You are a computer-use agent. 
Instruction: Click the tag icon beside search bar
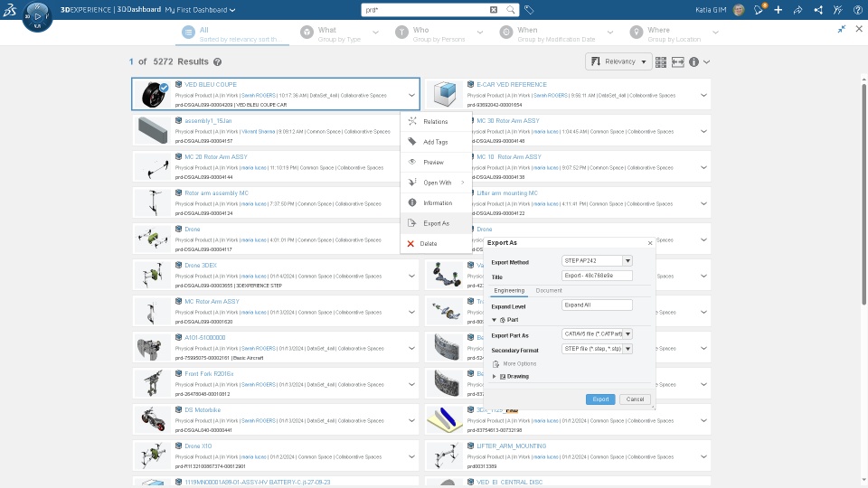pyautogui.click(x=529, y=9)
